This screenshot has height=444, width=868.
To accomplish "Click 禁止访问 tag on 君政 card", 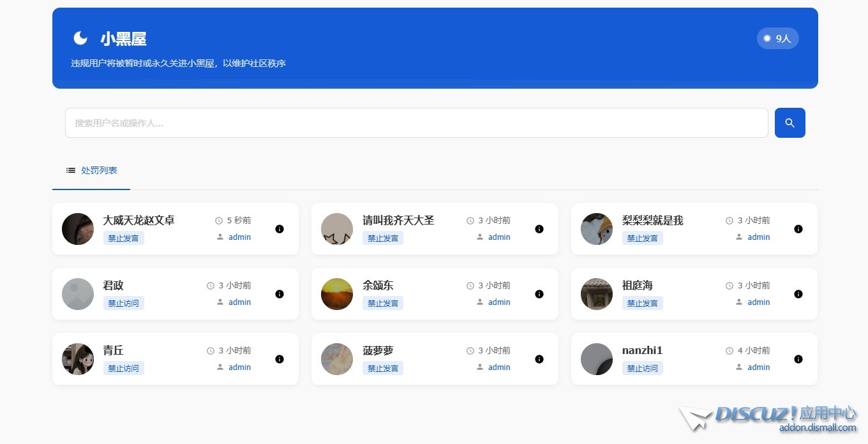I will point(123,303).
